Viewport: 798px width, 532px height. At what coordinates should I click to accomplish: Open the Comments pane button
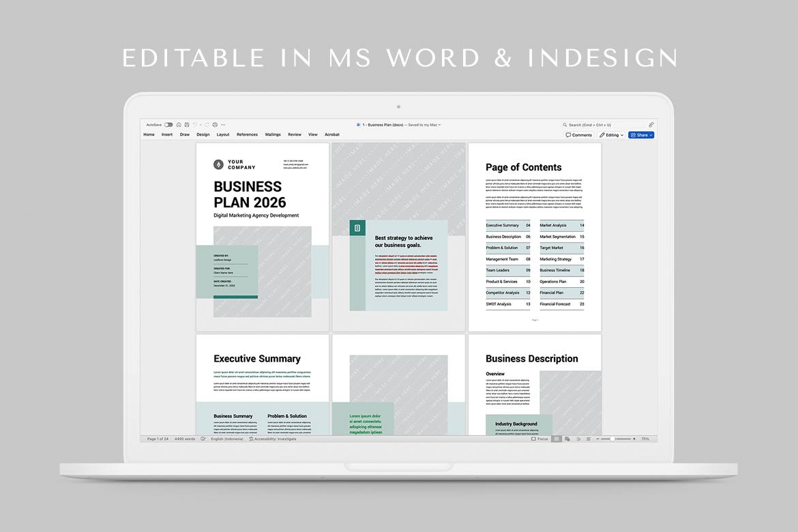[578, 135]
